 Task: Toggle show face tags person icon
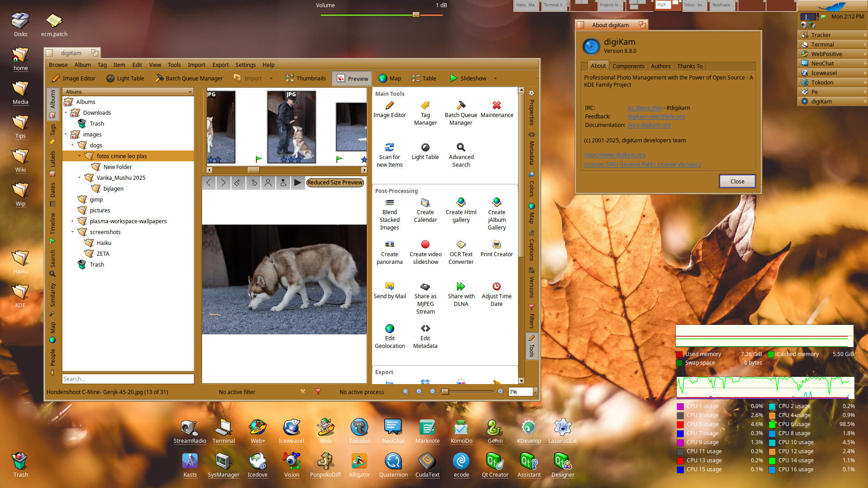(268, 183)
